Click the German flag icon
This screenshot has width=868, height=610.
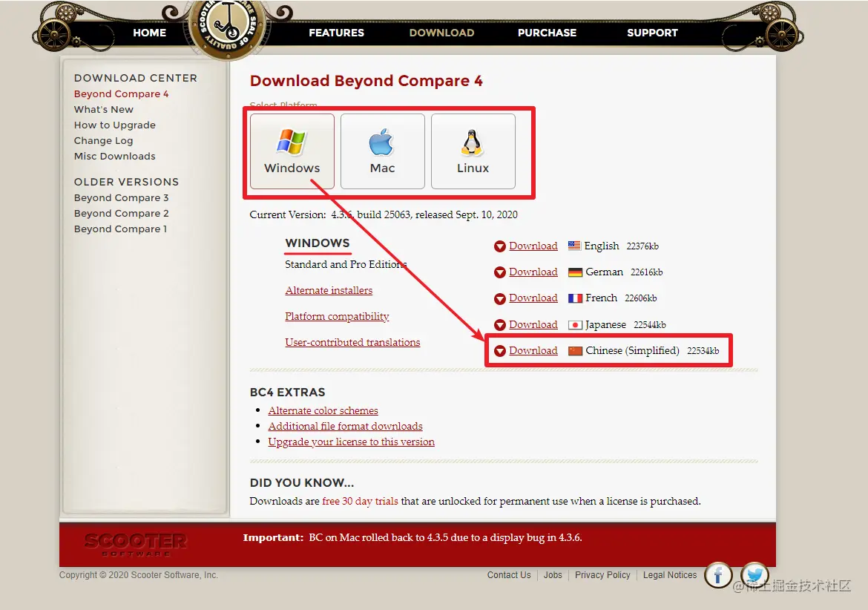575,272
